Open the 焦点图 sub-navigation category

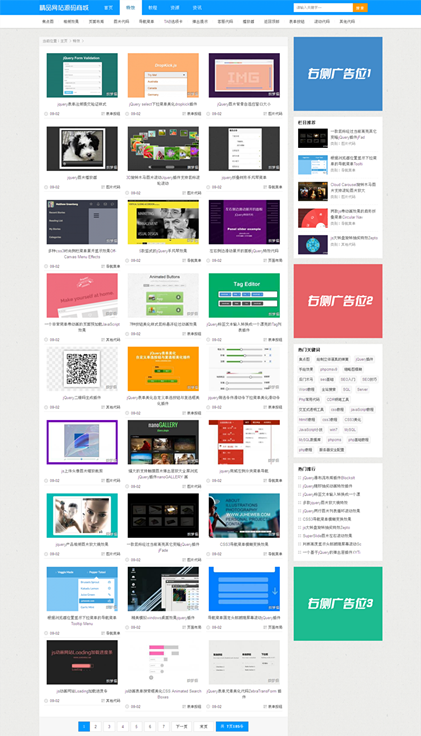click(x=48, y=22)
